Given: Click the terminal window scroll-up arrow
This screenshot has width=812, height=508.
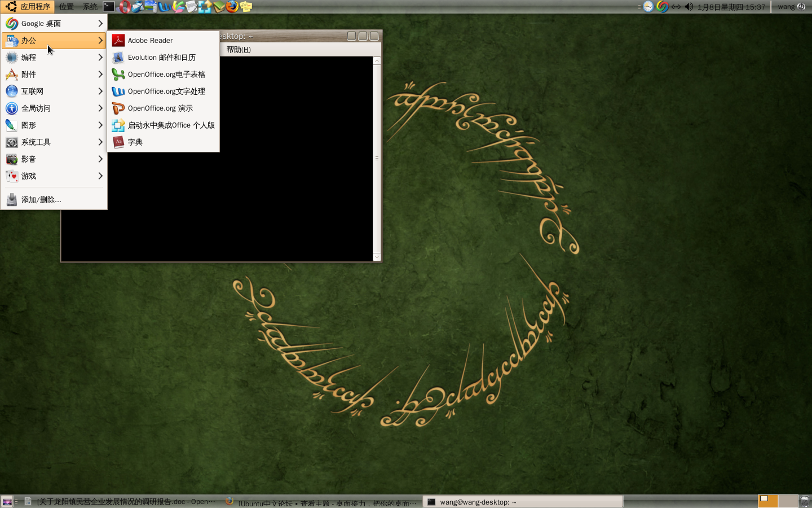Looking at the screenshot, I should 377,60.
